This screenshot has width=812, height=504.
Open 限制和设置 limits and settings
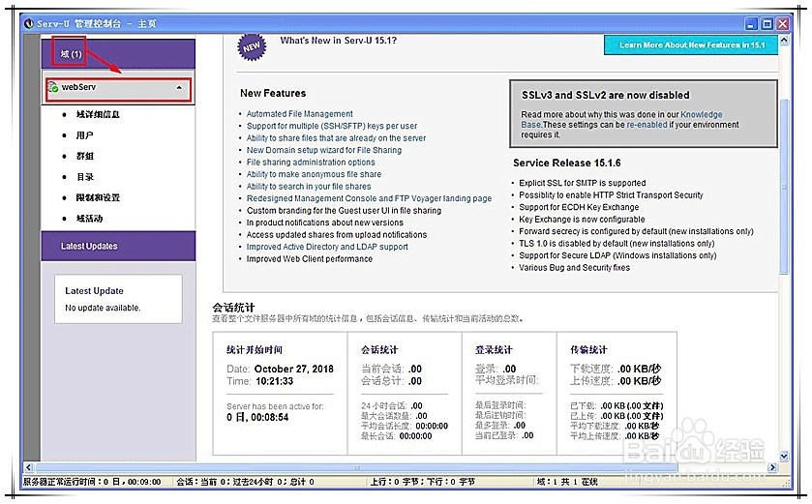98,197
